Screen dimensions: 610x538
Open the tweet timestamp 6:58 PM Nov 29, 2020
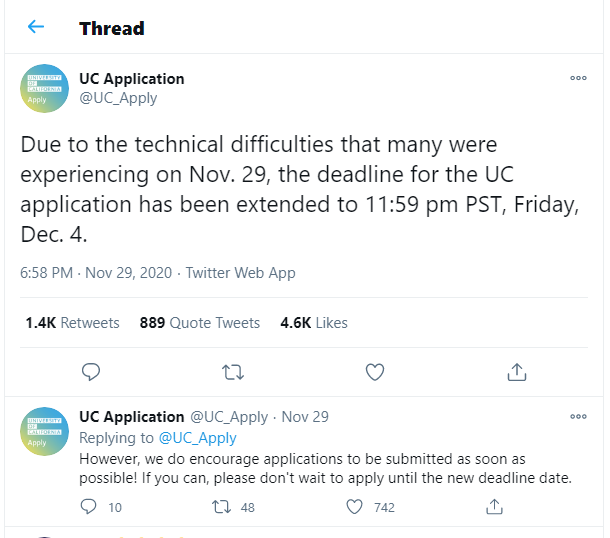coord(96,273)
